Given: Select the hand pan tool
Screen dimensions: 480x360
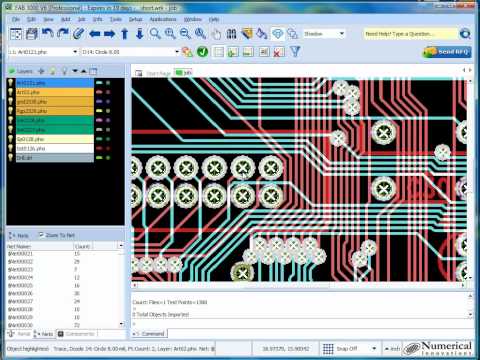Looking at the screenshot, I should coord(216,34).
